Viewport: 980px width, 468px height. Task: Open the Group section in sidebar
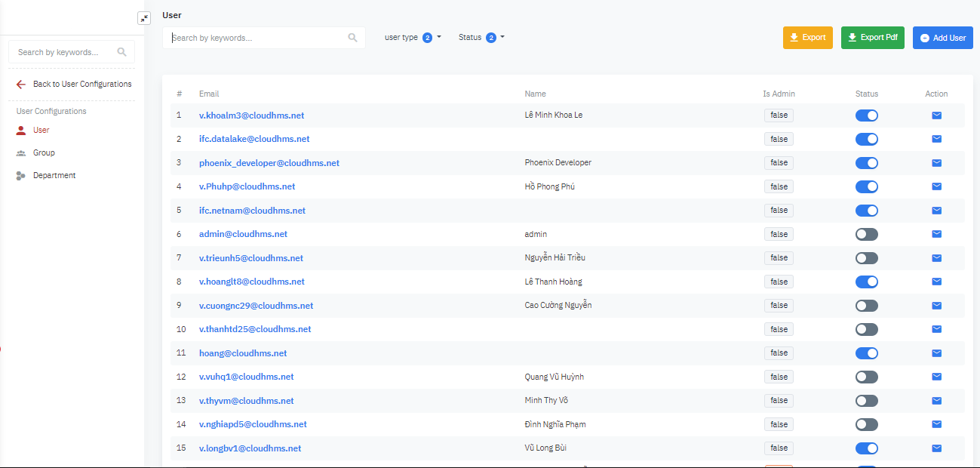44,152
